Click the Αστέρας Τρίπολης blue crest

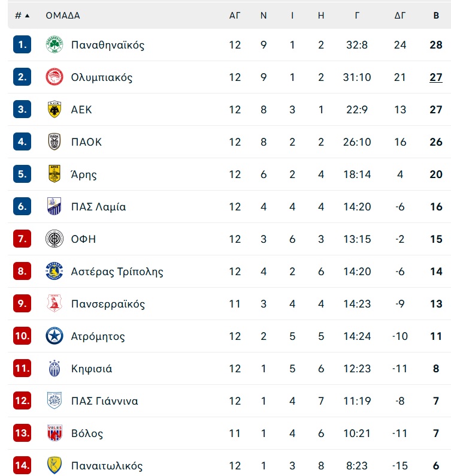pyautogui.click(x=55, y=271)
